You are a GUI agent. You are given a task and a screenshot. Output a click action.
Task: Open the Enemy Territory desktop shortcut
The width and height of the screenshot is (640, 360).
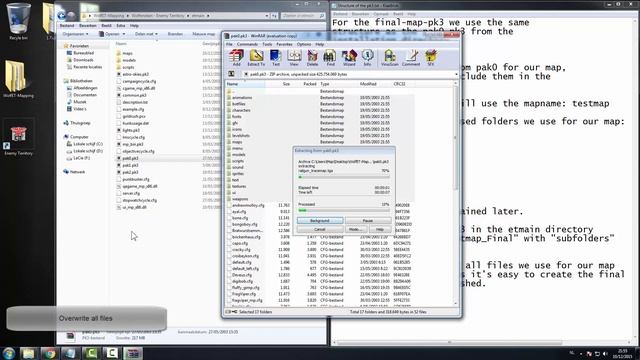(x=18, y=138)
